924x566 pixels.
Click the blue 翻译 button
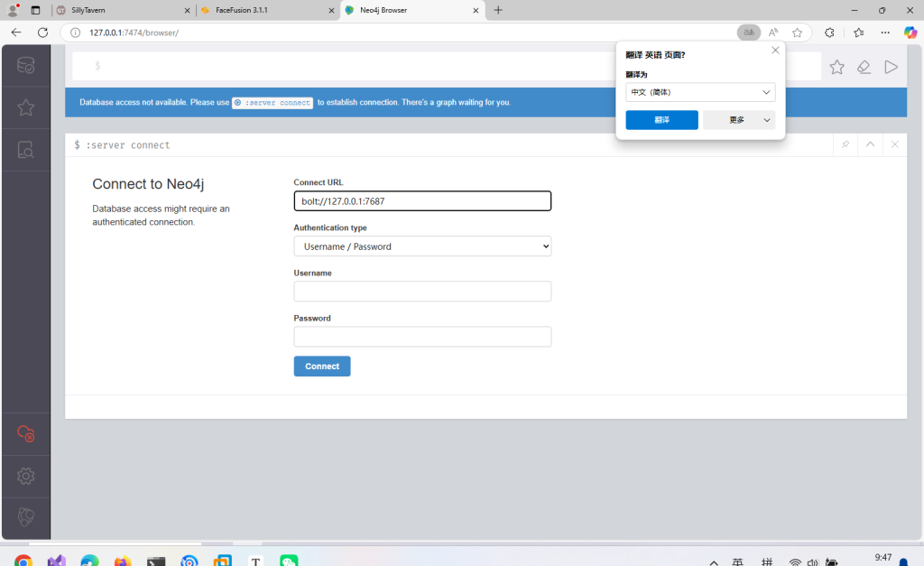[x=661, y=120]
